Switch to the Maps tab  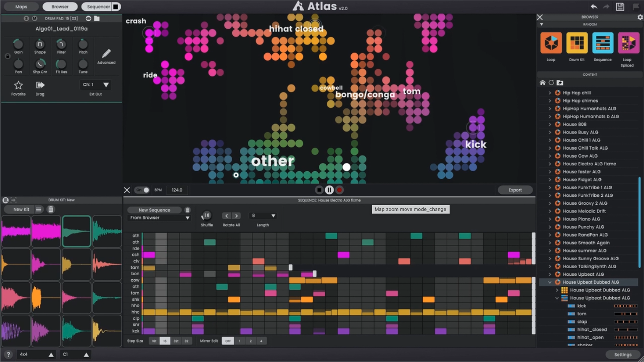(21, 7)
